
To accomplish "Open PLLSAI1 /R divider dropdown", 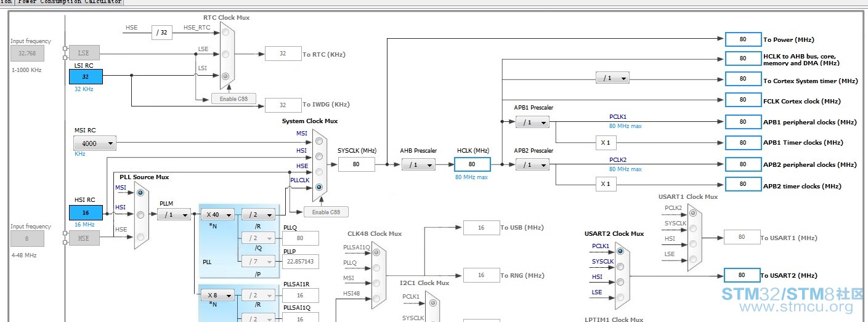I will pyautogui.click(x=258, y=295).
